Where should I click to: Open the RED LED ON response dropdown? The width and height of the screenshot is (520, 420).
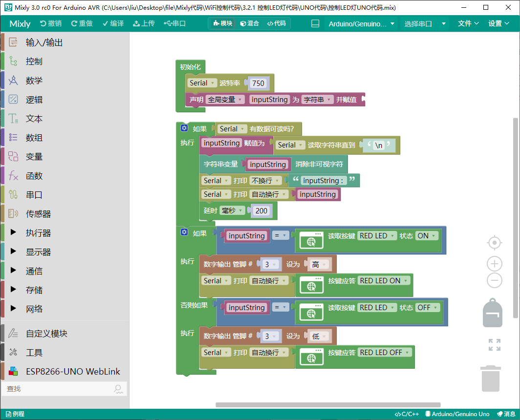point(384,281)
